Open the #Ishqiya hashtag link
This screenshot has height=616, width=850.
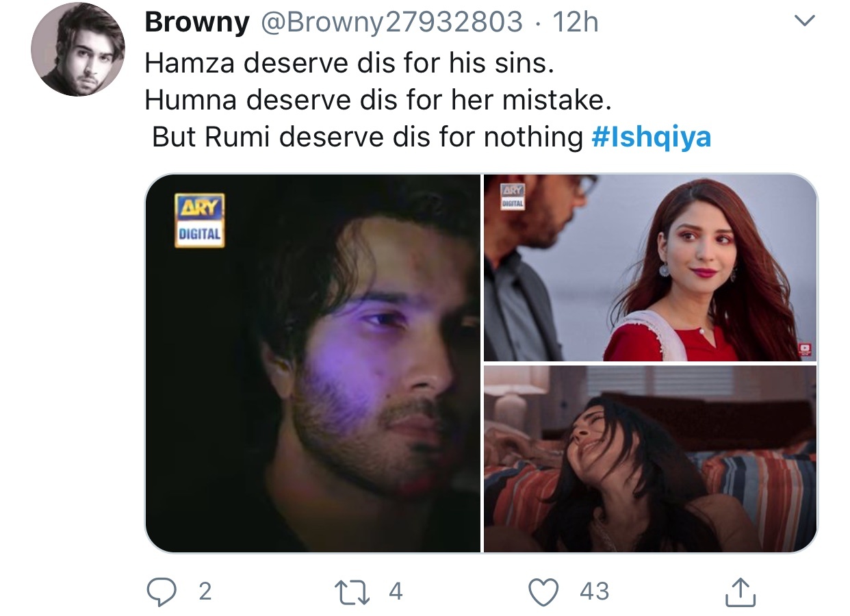651,138
